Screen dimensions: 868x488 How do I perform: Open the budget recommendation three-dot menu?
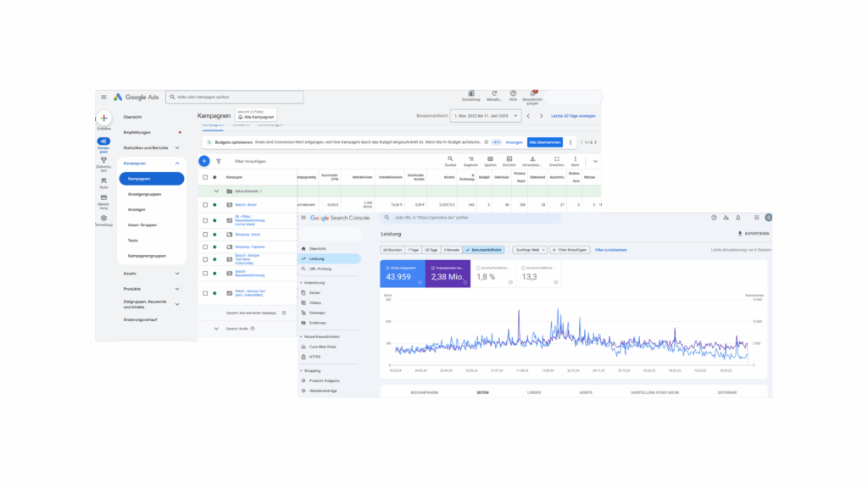pos(570,142)
